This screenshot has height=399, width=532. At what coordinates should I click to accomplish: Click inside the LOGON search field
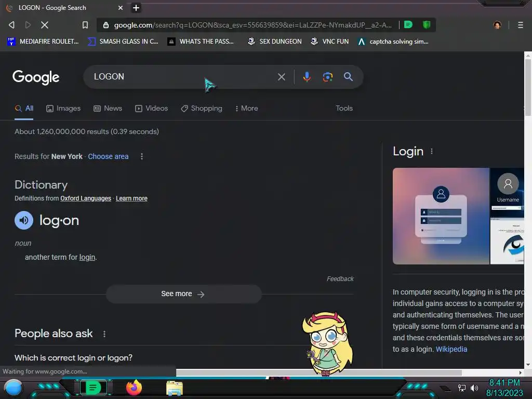[183, 77]
